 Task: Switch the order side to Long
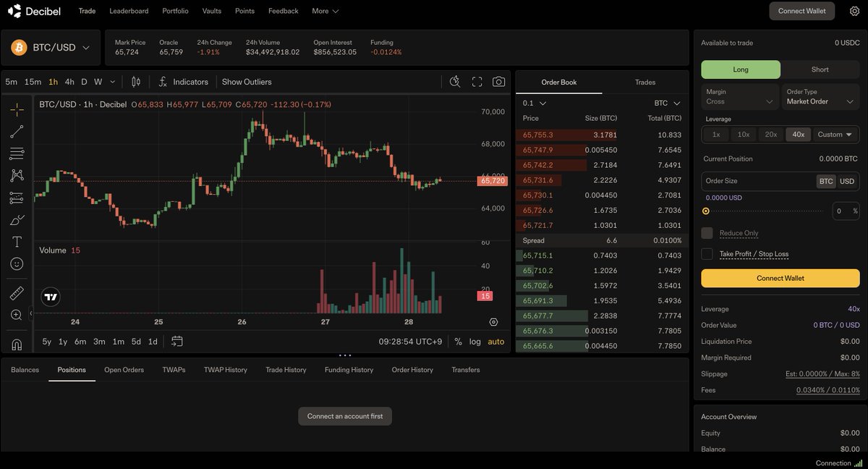tap(741, 69)
